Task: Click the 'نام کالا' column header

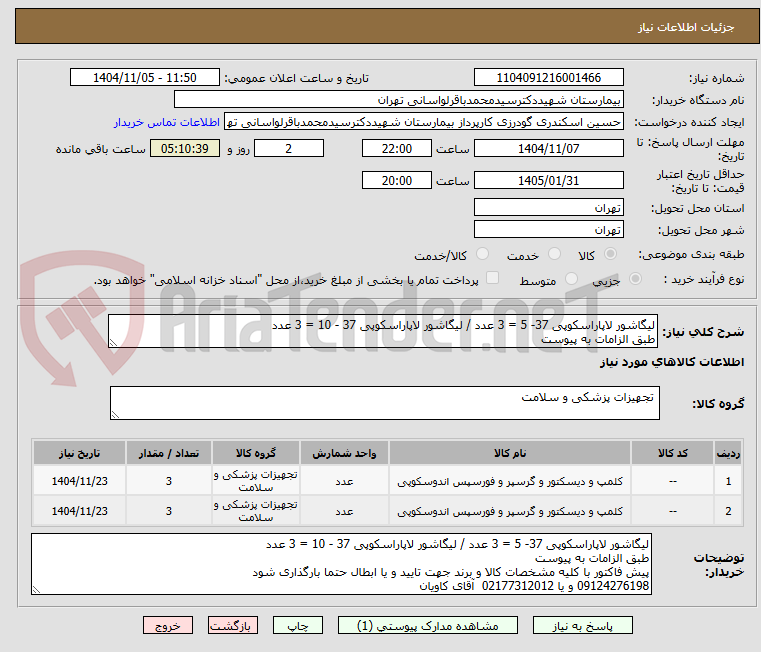Action: (510, 453)
